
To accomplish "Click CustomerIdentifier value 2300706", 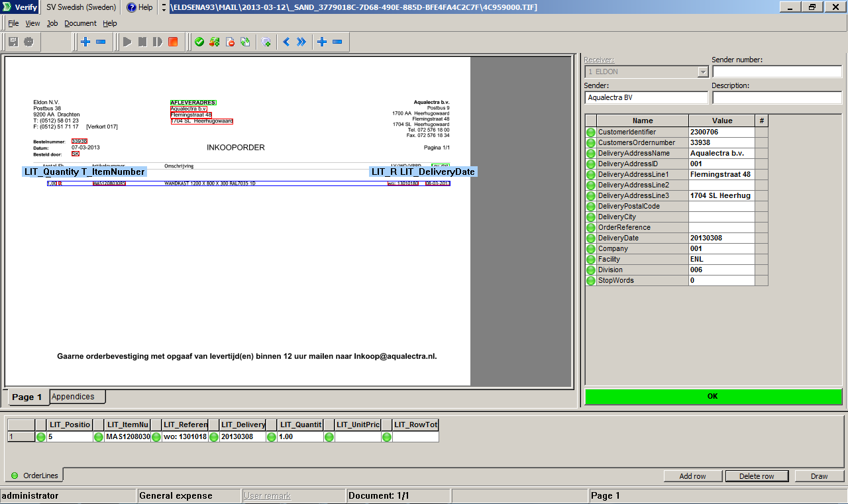I will [x=721, y=132].
